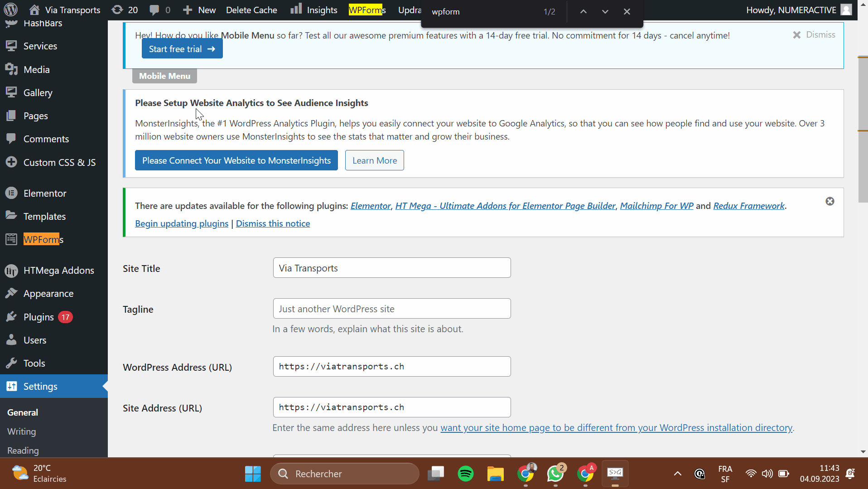Click Dismiss this notice link
Viewport: 868px width, 489px height.
click(x=273, y=223)
